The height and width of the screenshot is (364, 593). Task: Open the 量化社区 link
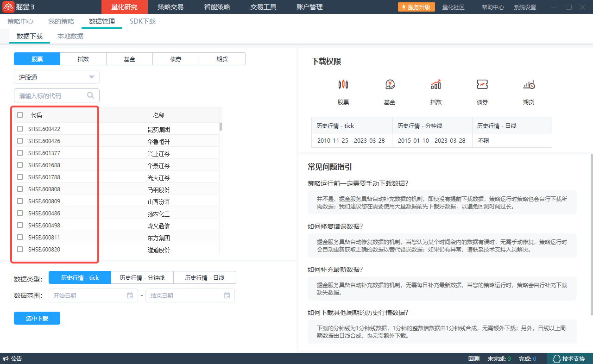tap(454, 7)
